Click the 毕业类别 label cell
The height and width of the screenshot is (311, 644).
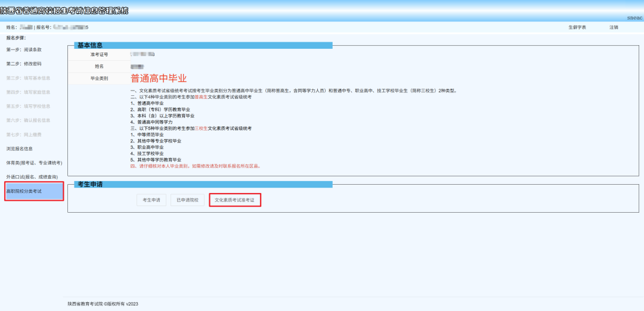point(99,78)
